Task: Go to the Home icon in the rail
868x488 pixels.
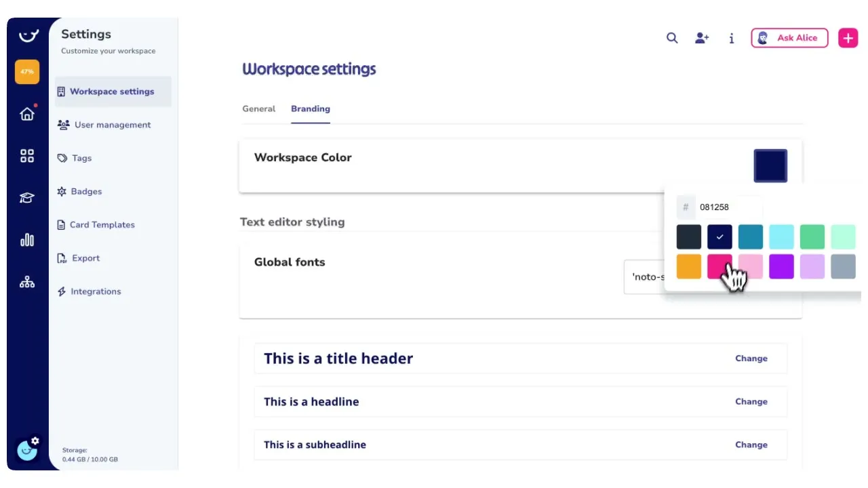Action: click(27, 114)
